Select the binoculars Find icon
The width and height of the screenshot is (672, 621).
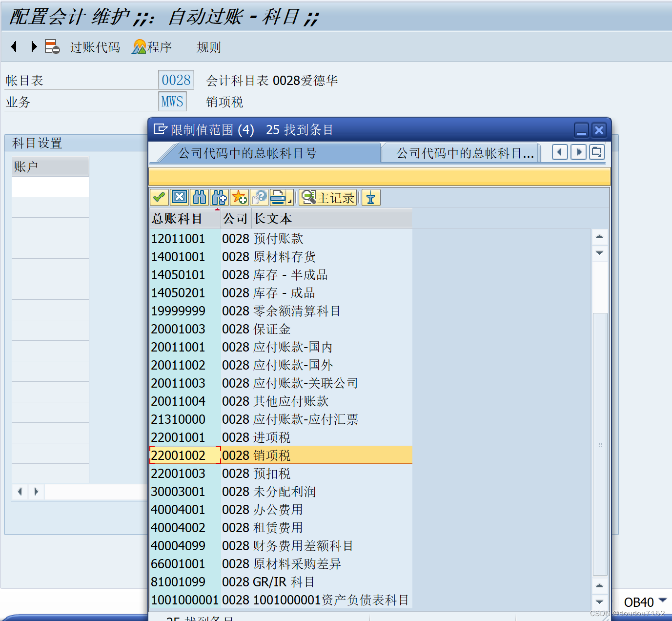pos(199,197)
